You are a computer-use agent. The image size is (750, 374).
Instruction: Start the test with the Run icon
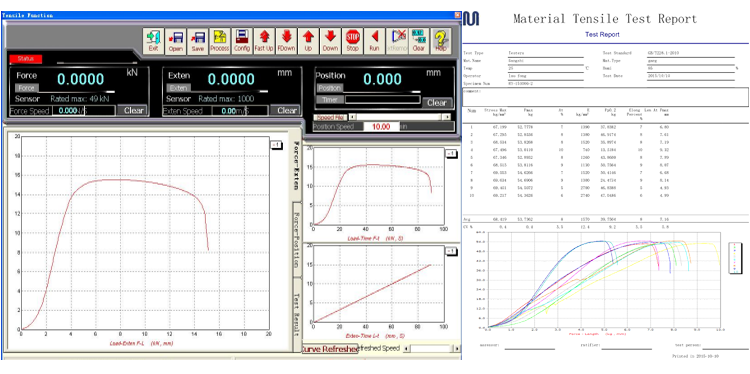[375, 41]
